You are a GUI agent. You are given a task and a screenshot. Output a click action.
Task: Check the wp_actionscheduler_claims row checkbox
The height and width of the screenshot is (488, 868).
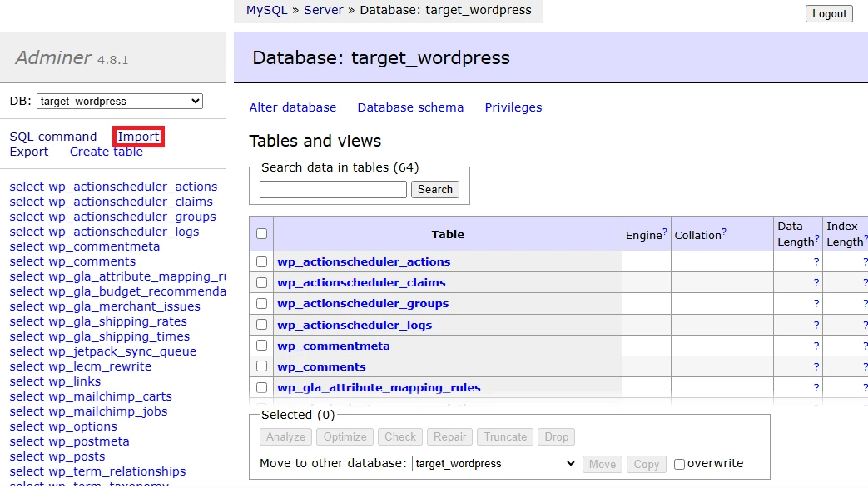click(x=262, y=282)
